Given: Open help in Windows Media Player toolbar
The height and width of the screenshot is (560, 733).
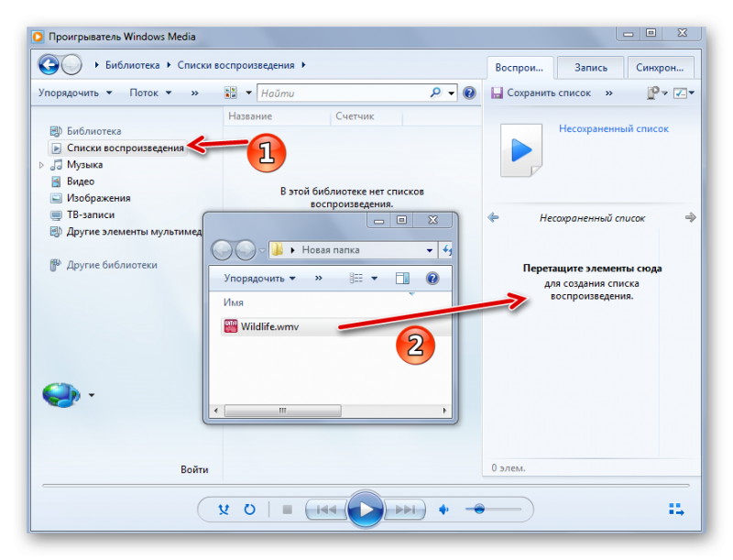Looking at the screenshot, I should click(x=469, y=93).
